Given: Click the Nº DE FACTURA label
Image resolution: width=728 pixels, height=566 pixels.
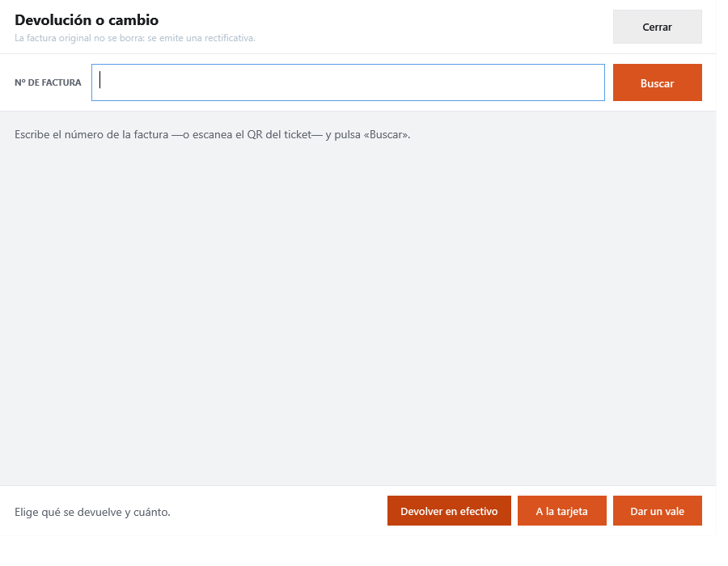Looking at the screenshot, I should click(48, 82).
